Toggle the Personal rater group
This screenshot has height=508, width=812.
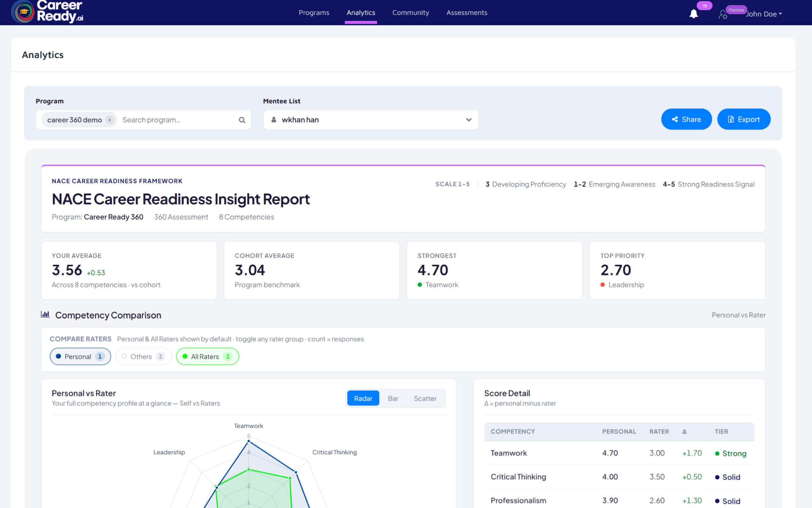pos(80,357)
